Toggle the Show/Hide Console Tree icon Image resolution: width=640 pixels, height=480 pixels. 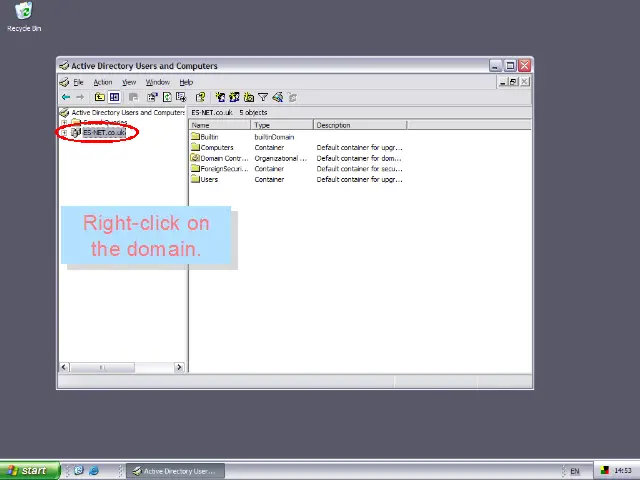coord(114,97)
